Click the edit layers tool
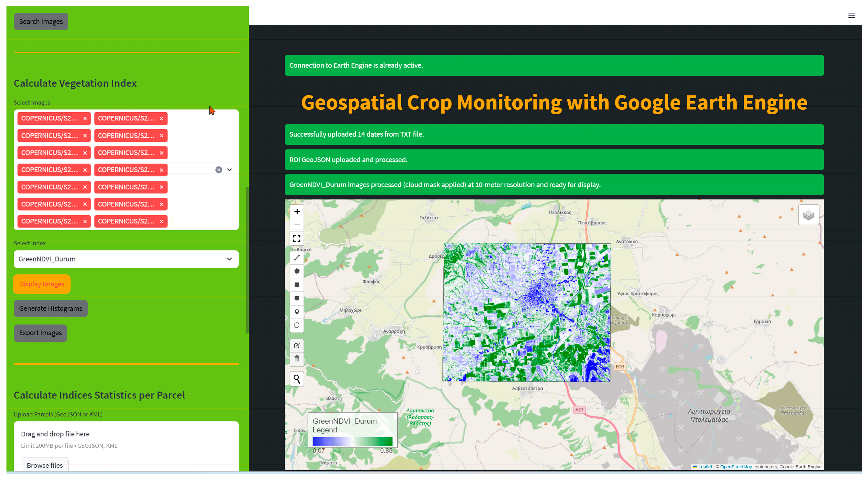Screen dimensions: 868x479 [296, 345]
